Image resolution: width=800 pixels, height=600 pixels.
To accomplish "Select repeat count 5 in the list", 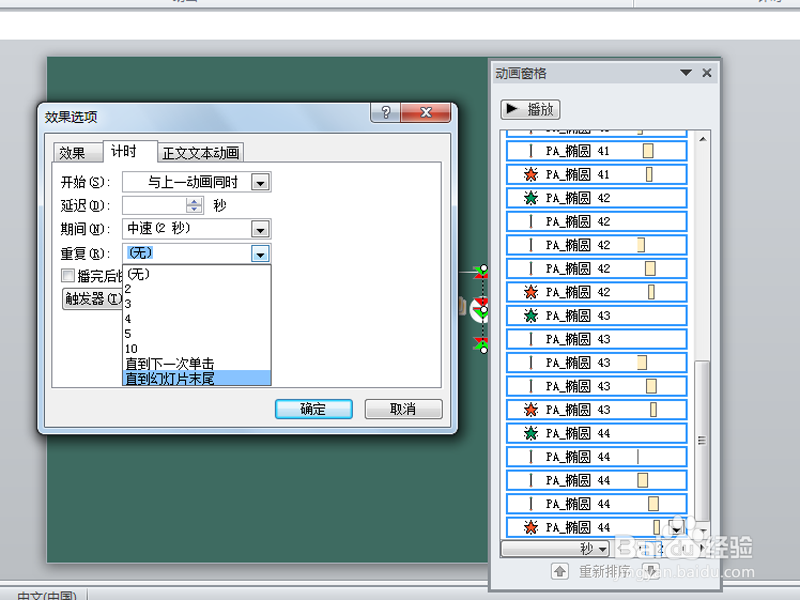I will (x=196, y=334).
